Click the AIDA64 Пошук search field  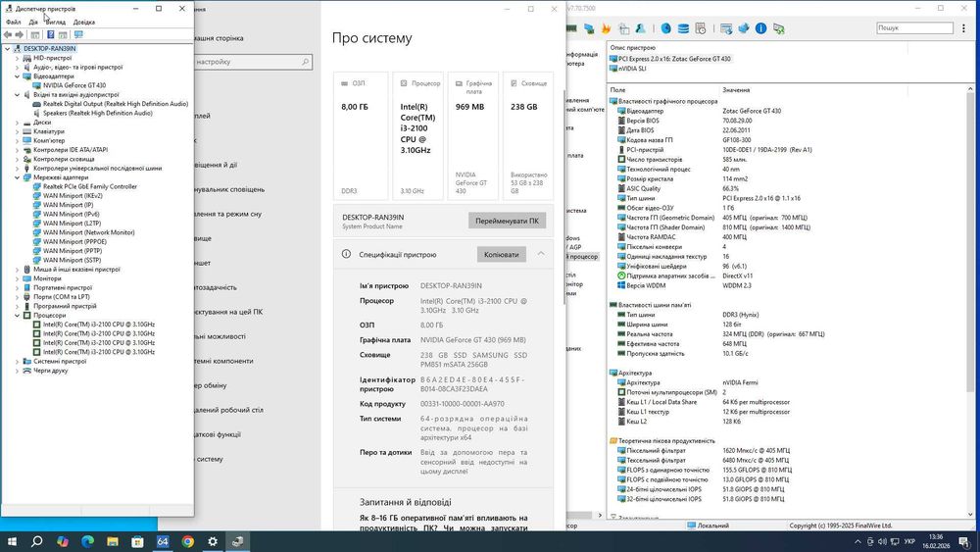(x=914, y=28)
